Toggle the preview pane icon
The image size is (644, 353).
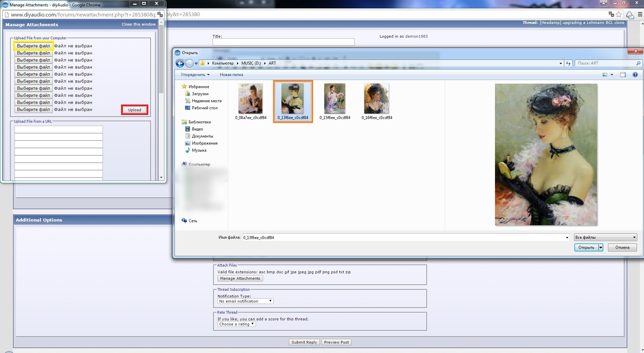pyautogui.click(x=623, y=75)
